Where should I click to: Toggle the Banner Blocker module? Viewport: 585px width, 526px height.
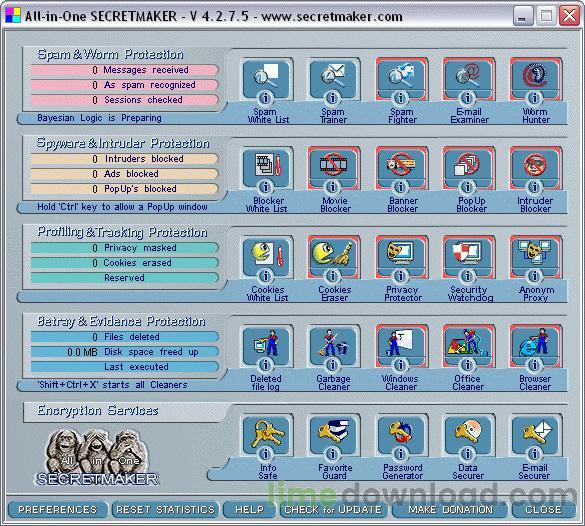click(x=401, y=166)
